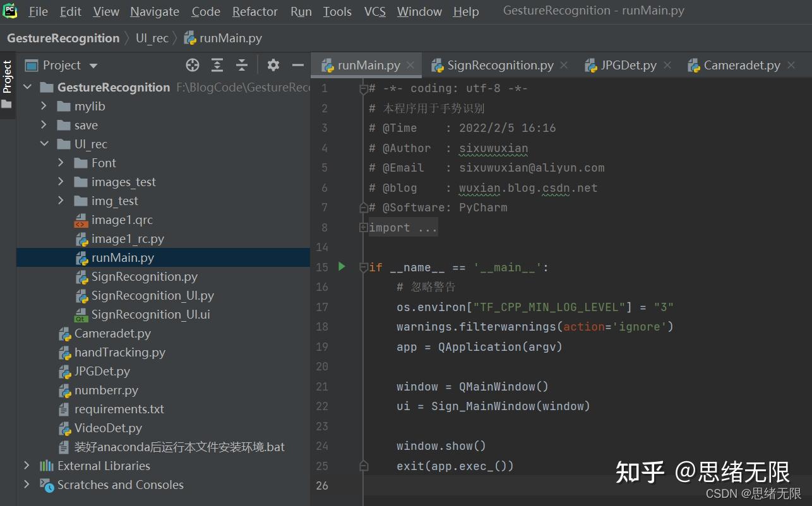The height and width of the screenshot is (506, 812).
Task: Unfold the collapsed import block
Action: (x=364, y=227)
